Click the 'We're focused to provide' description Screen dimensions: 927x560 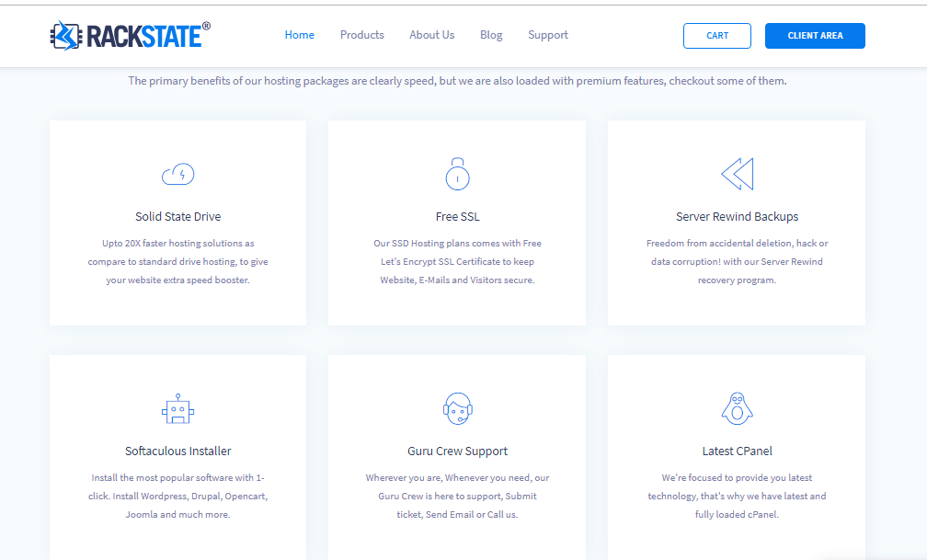[738, 496]
